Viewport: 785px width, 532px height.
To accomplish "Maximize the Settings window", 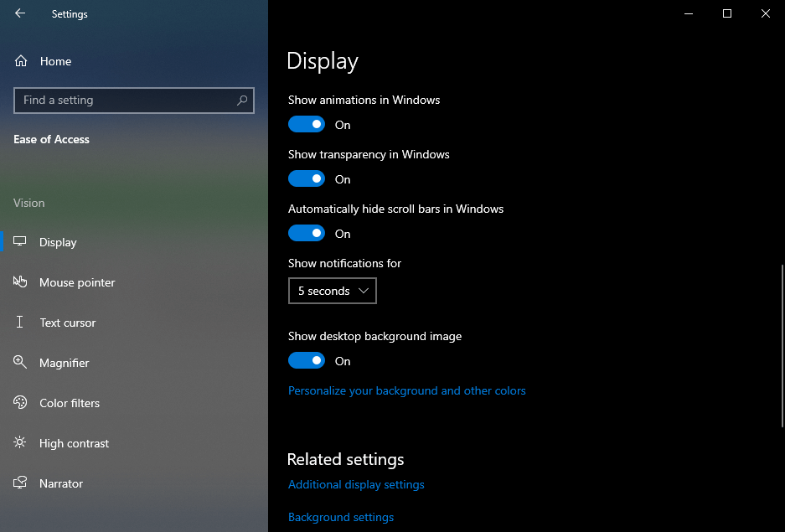I will (x=727, y=13).
